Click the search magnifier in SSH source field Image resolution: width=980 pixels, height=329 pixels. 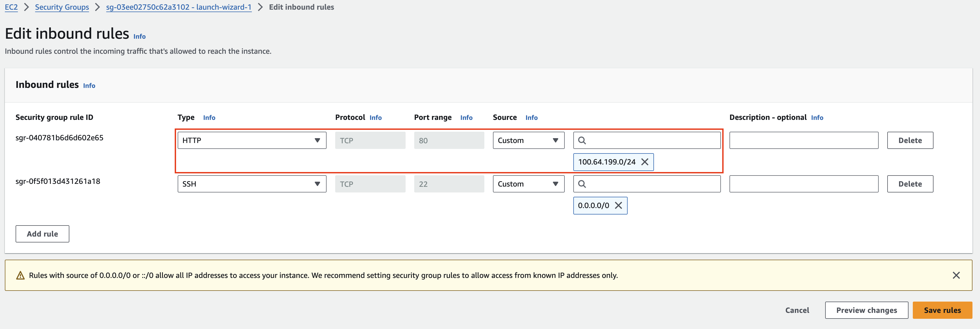coord(582,184)
